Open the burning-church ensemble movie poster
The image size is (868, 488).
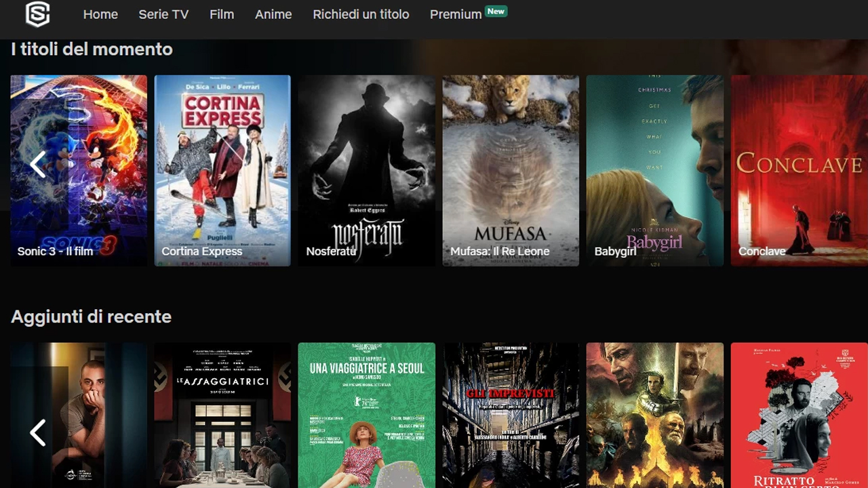coord(655,415)
